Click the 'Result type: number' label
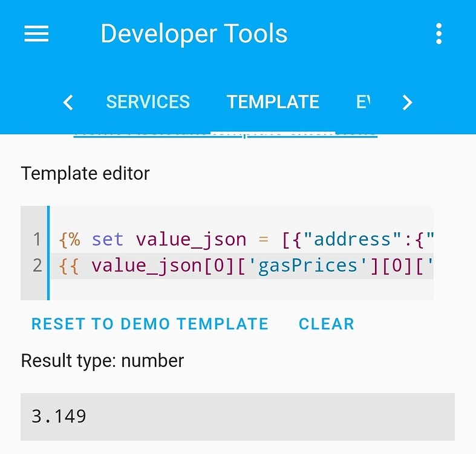Image resolution: width=476 pixels, height=454 pixels. 102,361
